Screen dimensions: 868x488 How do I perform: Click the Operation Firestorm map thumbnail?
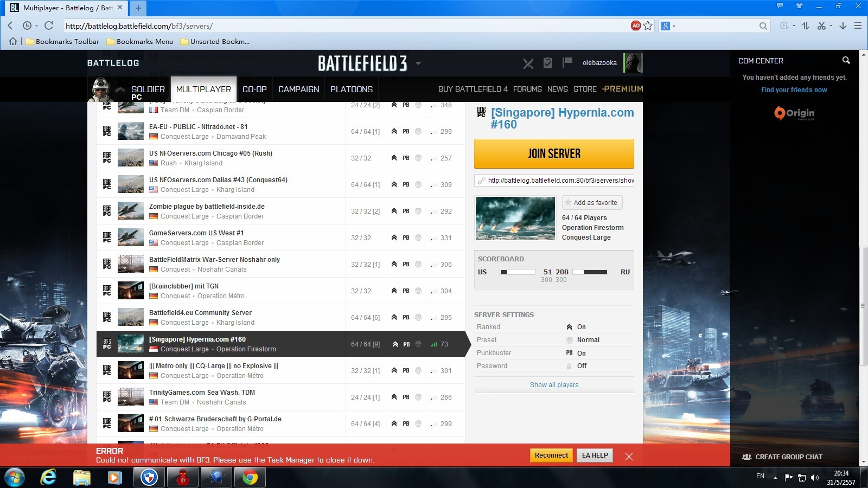[x=515, y=218]
